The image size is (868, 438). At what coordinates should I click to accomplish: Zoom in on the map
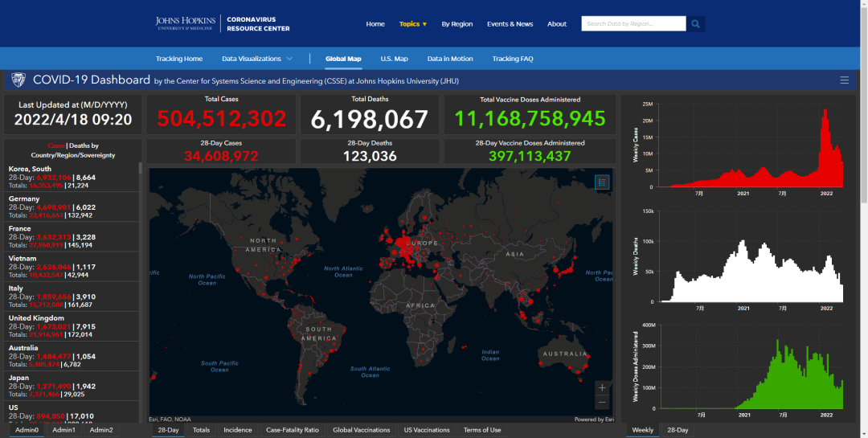pyautogui.click(x=602, y=387)
